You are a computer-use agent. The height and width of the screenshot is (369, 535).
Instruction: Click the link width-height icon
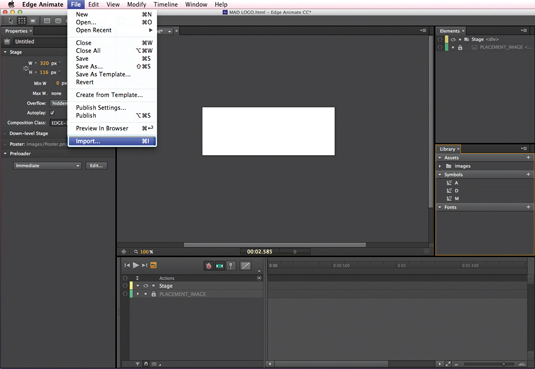coord(26,68)
